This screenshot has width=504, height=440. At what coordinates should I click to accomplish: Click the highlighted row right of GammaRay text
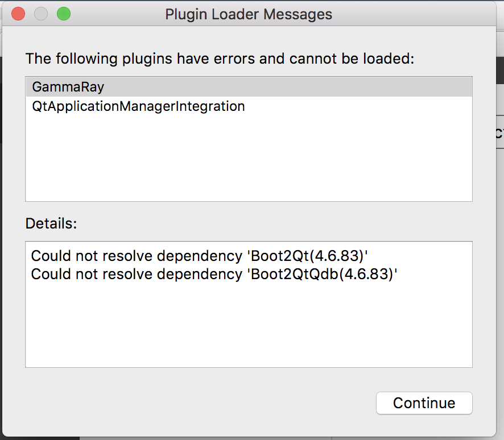coord(284,87)
